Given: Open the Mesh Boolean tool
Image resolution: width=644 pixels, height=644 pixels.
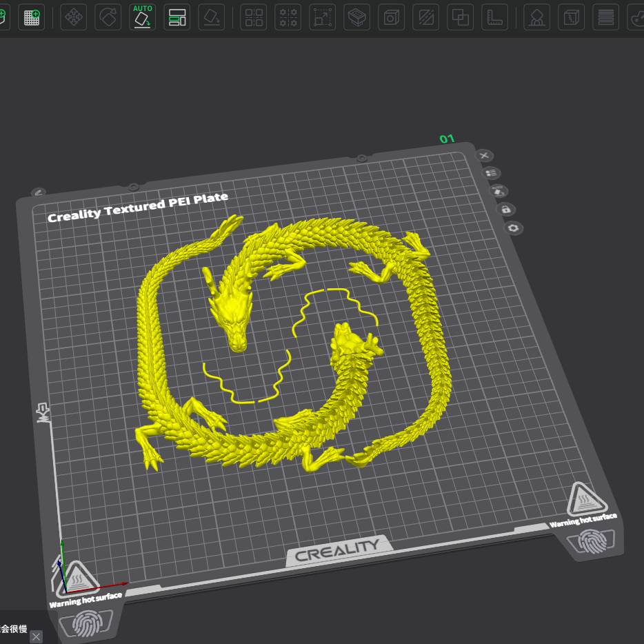Looking at the screenshot, I should click(461, 17).
